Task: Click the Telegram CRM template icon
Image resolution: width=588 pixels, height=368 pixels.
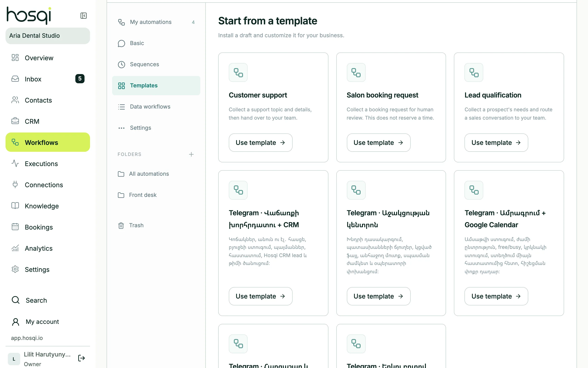Action: pyautogui.click(x=238, y=190)
